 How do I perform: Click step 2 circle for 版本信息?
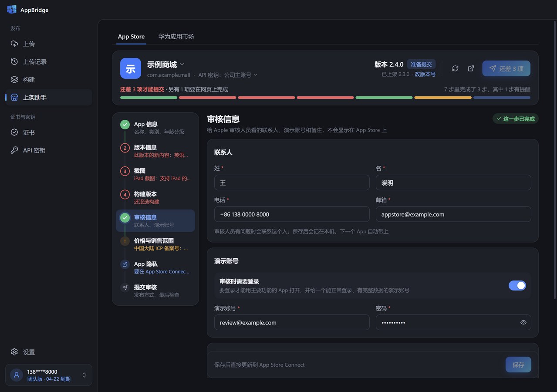(125, 148)
